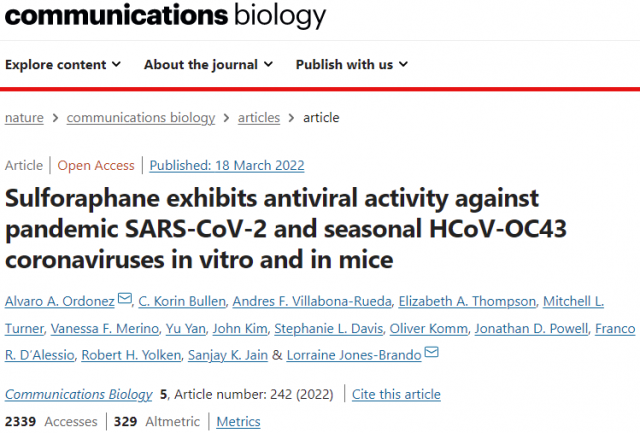The width and height of the screenshot is (640, 433).
Task: Open author C. Korin Bullen
Action: pos(182,301)
